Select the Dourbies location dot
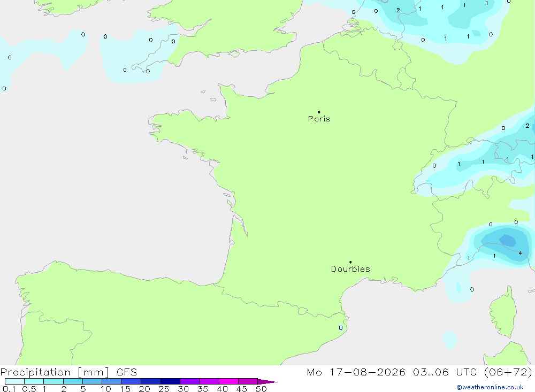 pos(350,262)
